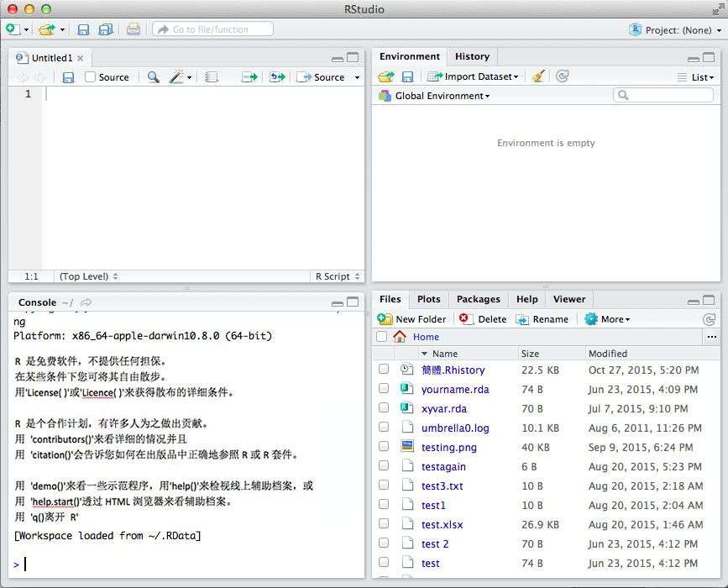Check the box for testagain
Image resolution: width=728 pixels, height=588 pixels.
(384, 465)
